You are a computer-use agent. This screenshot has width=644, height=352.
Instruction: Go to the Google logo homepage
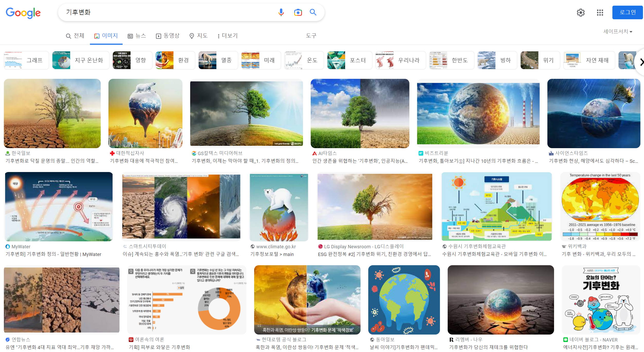pyautogui.click(x=23, y=13)
